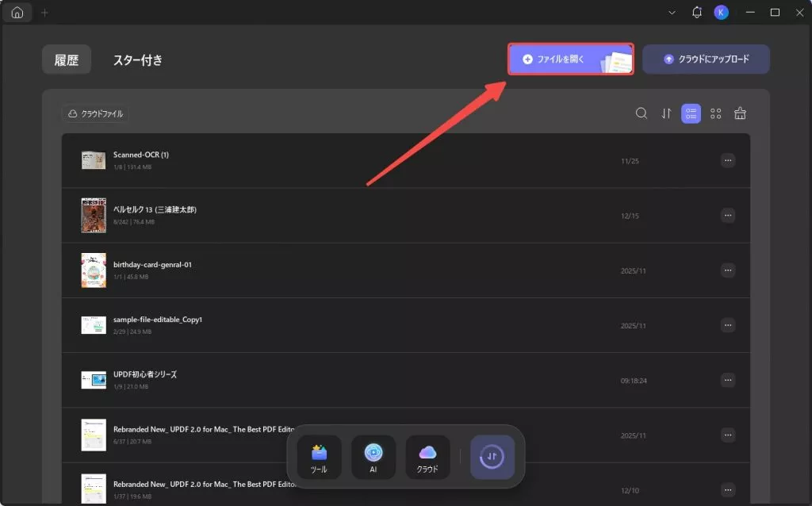The height and width of the screenshot is (506, 812).
Task: Open Scanned-OCR (1) thumbnail
Action: 94,160
